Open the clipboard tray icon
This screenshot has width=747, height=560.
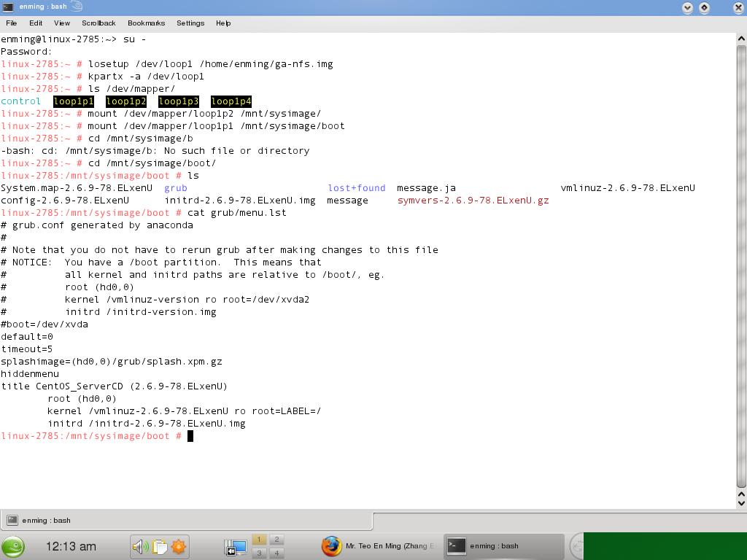[160, 547]
